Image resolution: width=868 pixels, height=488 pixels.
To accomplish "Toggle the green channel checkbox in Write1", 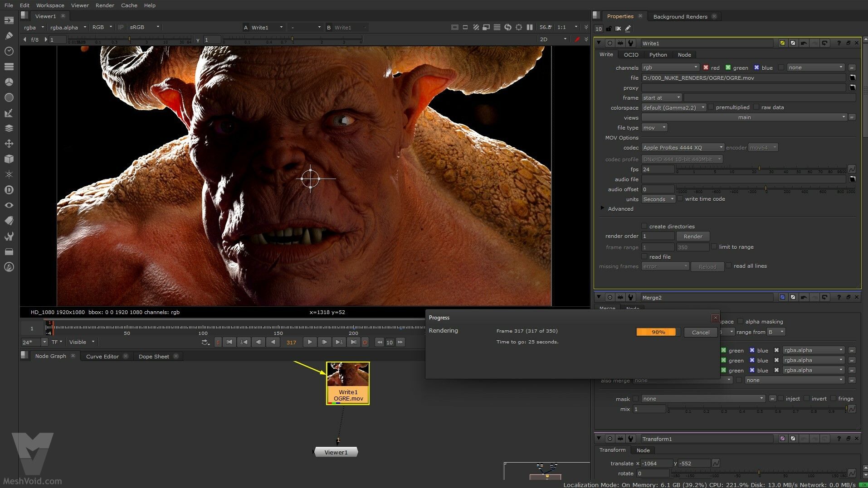I will (728, 68).
